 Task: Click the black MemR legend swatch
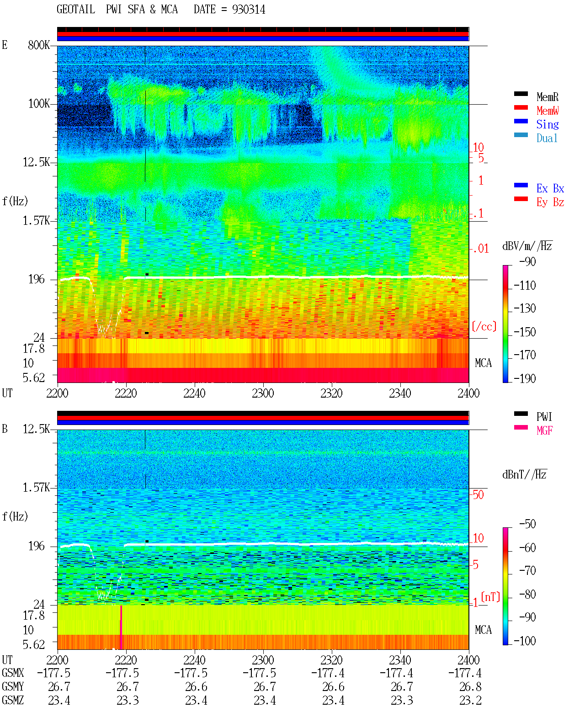click(x=521, y=94)
